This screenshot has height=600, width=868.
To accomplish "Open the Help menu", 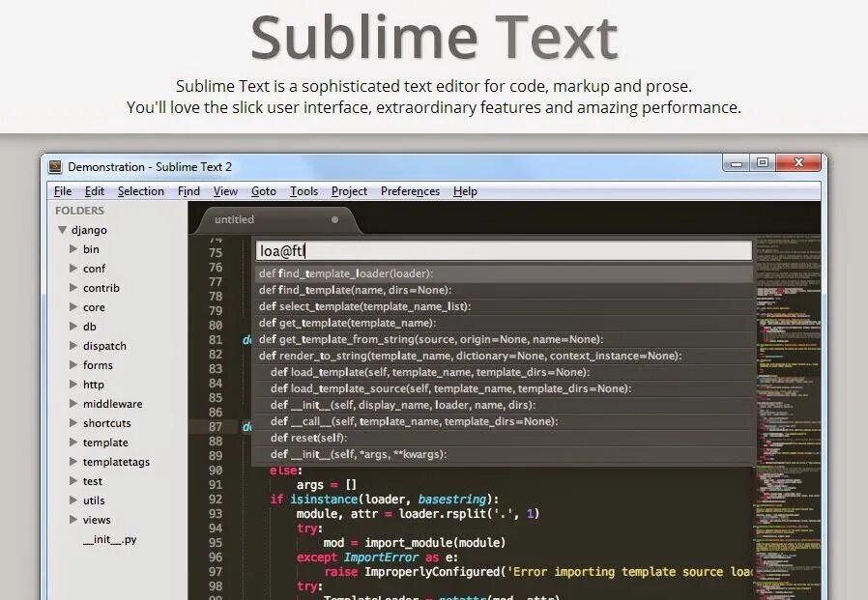I will point(465,191).
